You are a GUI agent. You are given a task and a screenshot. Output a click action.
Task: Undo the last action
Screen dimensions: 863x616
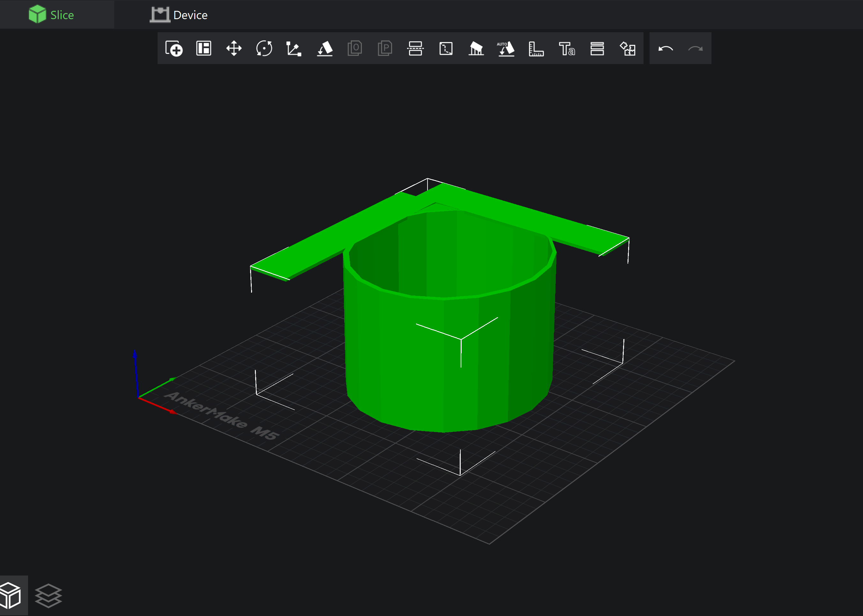click(665, 48)
